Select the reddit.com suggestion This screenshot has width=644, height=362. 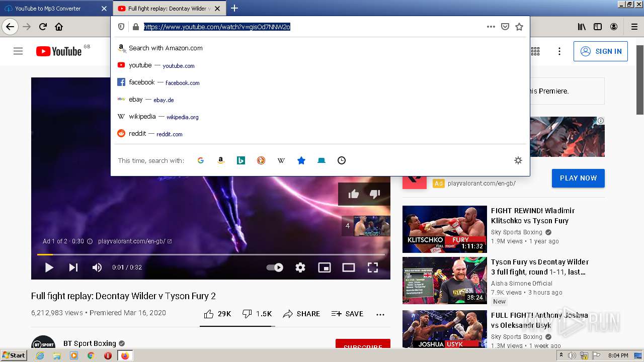click(320, 134)
